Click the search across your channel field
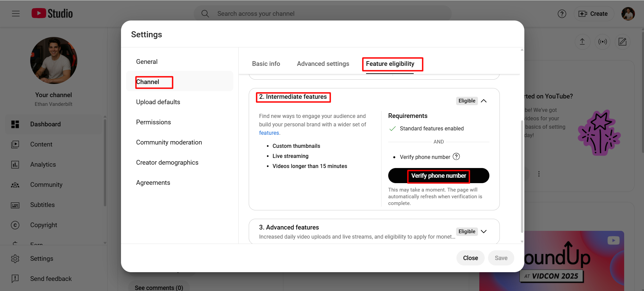 coord(323,14)
